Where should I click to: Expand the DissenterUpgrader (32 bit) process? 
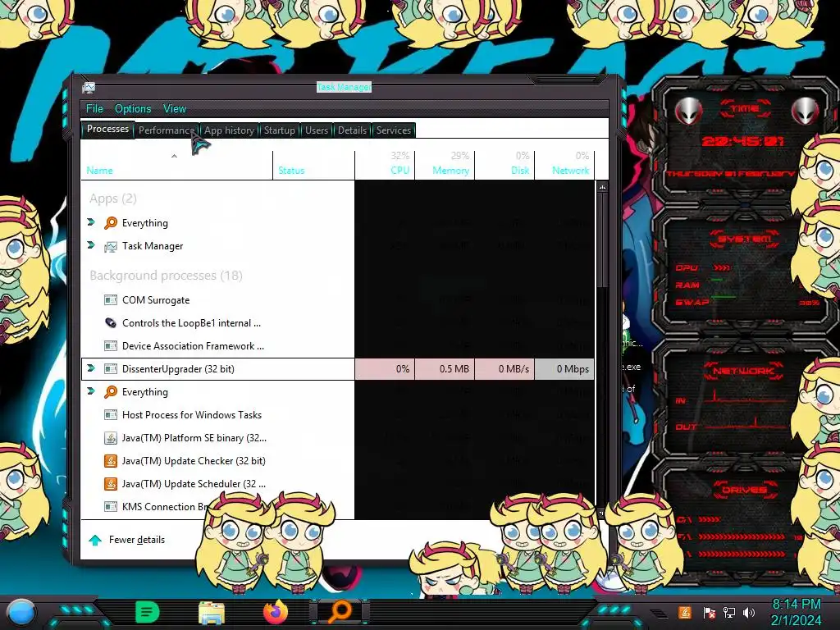pyautogui.click(x=91, y=368)
